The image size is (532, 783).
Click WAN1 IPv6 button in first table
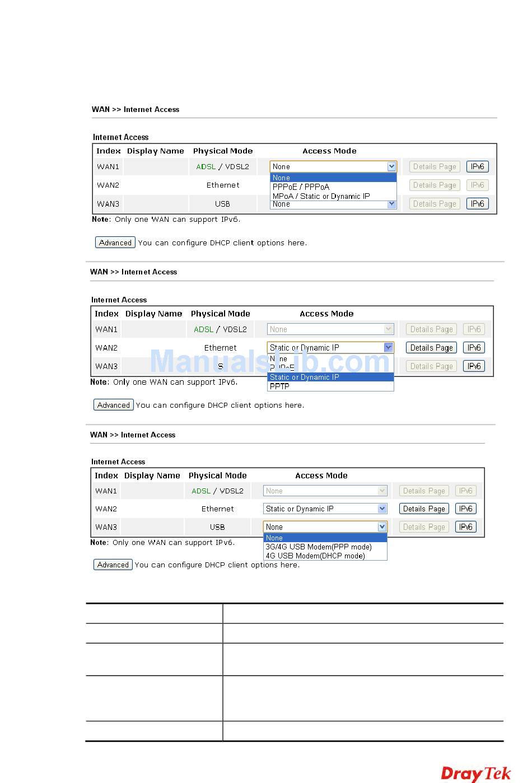click(x=477, y=166)
